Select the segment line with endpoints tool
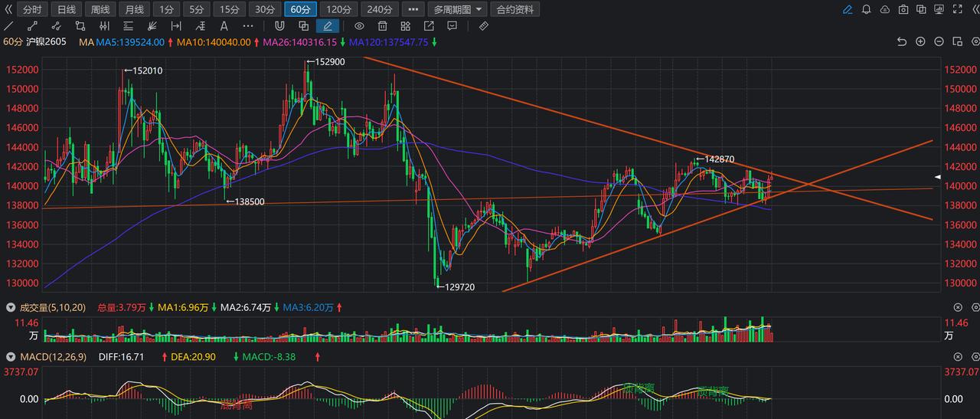This screenshot has width=980, height=419. coord(33,26)
